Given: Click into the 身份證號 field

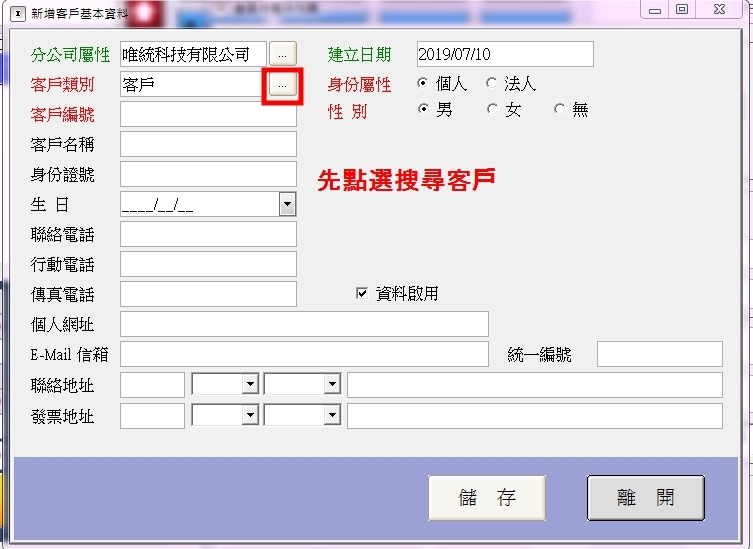Looking at the screenshot, I should [208, 174].
